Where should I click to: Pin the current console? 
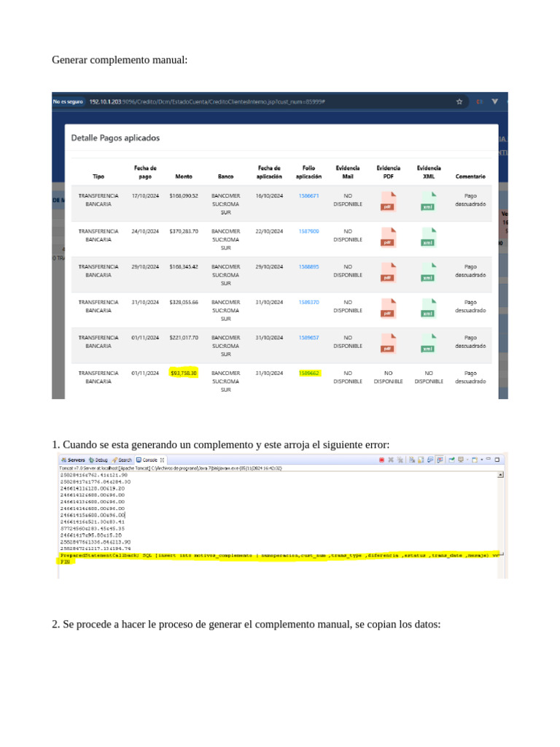tap(451, 460)
